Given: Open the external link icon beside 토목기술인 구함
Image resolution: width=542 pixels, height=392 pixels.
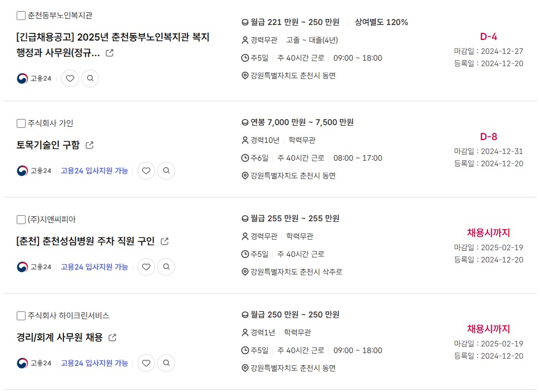Looking at the screenshot, I should coord(89,145).
